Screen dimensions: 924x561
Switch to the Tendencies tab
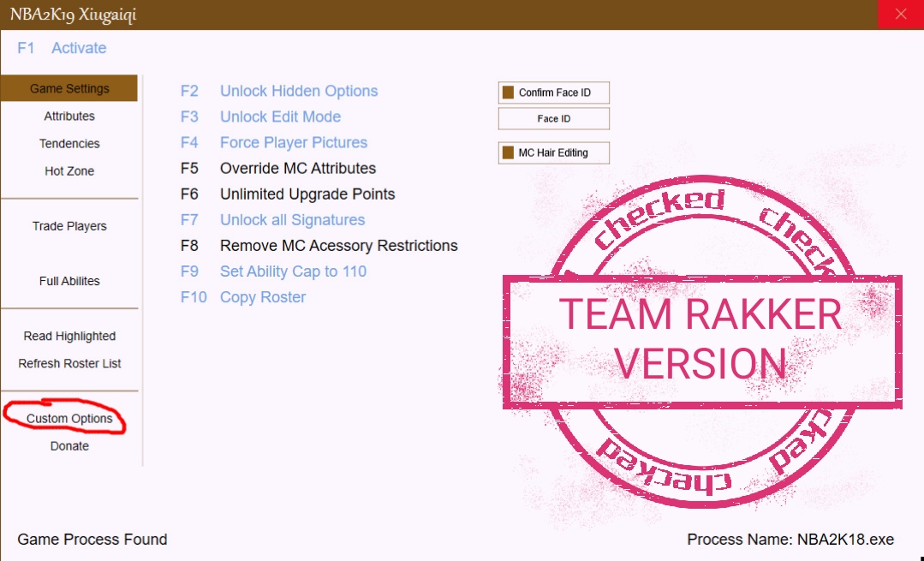(69, 143)
